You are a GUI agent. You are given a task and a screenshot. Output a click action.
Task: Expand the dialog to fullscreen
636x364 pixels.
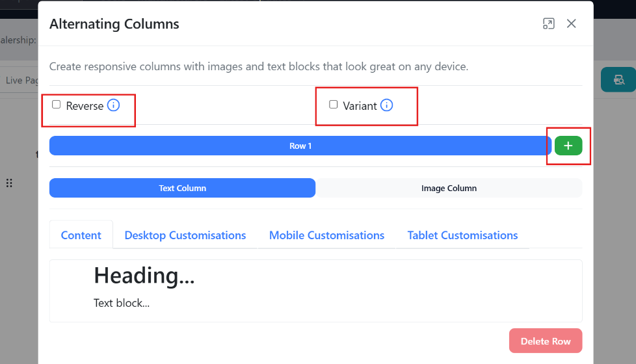[x=548, y=24]
